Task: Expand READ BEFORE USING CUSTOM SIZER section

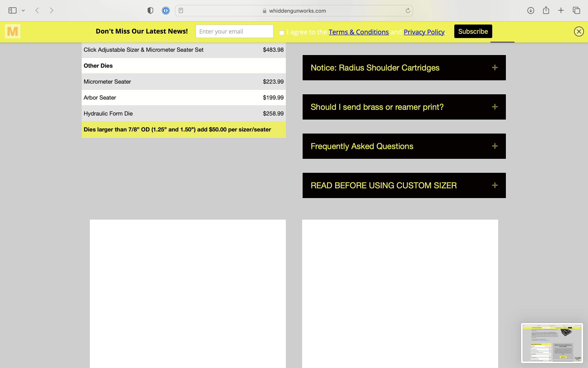Action: [404, 185]
